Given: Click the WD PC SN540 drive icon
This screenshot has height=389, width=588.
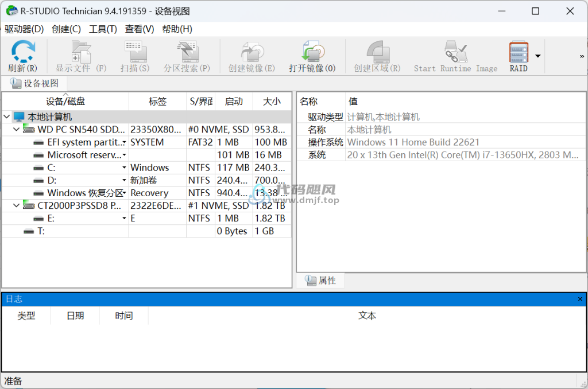Looking at the screenshot, I should click(x=29, y=130).
